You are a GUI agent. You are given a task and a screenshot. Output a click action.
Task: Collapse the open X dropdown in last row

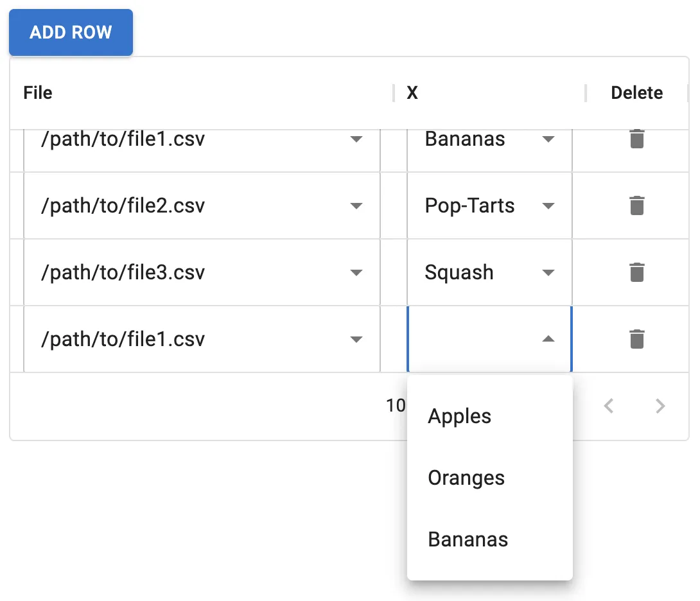pos(548,339)
